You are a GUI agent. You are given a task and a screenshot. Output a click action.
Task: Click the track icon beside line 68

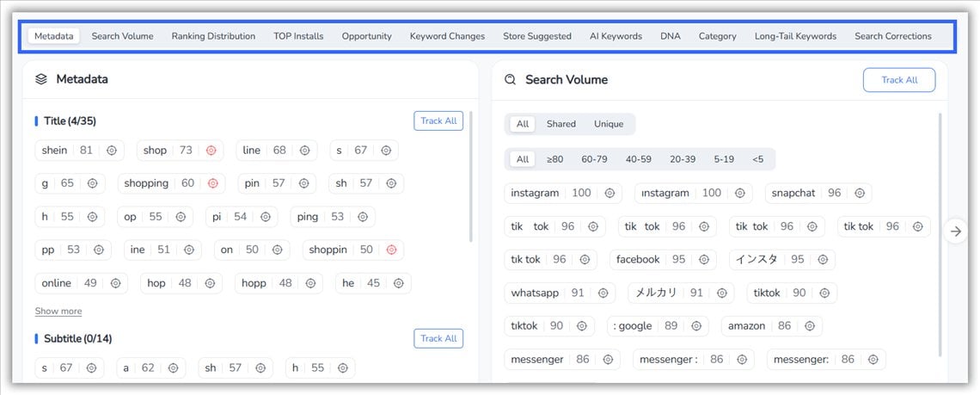(x=304, y=151)
